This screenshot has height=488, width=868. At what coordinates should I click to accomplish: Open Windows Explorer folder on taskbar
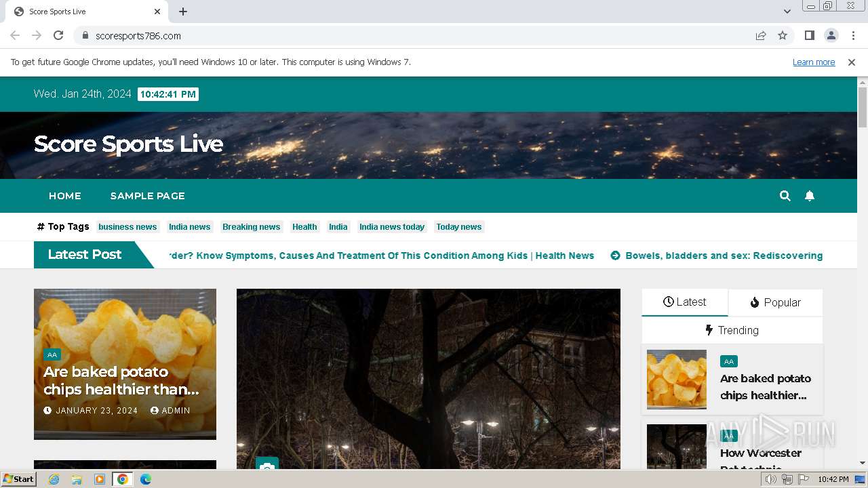click(x=77, y=479)
